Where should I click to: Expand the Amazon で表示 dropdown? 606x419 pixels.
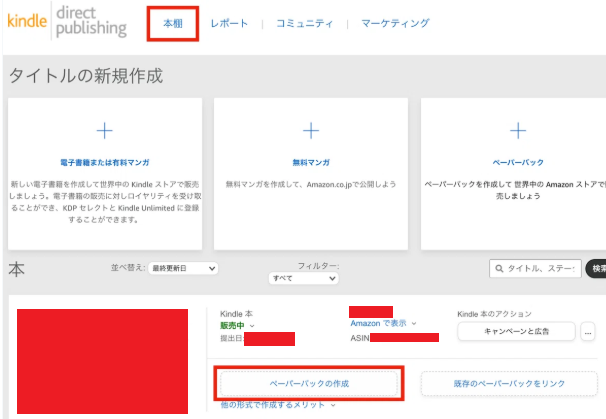click(383, 323)
